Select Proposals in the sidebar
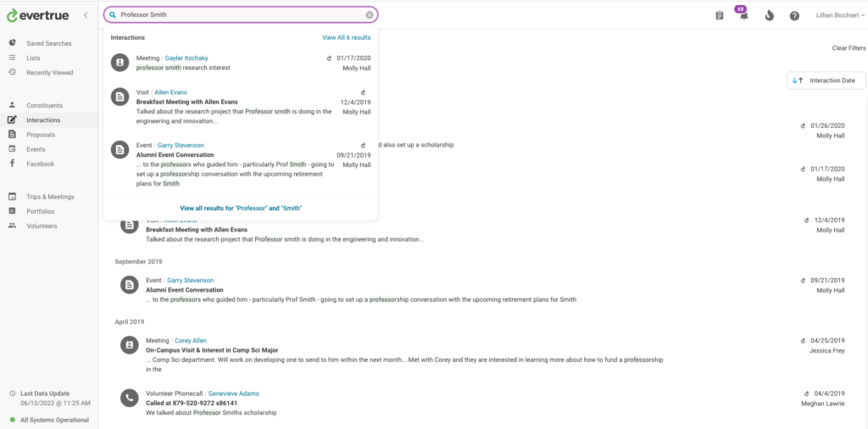Viewport: 868px width, 429px height. click(41, 135)
